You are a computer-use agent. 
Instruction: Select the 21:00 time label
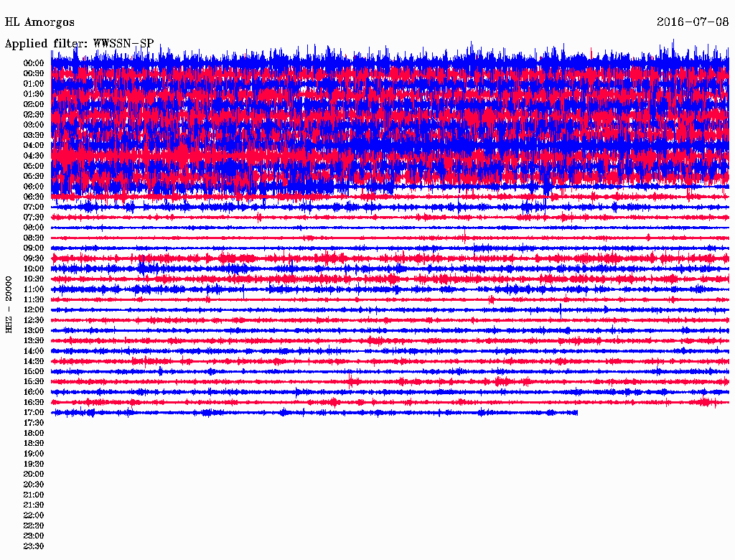coord(34,495)
